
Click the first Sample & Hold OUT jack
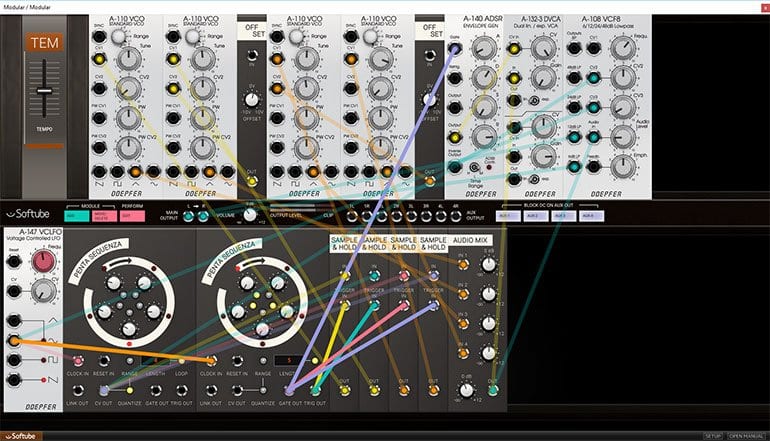(345, 390)
